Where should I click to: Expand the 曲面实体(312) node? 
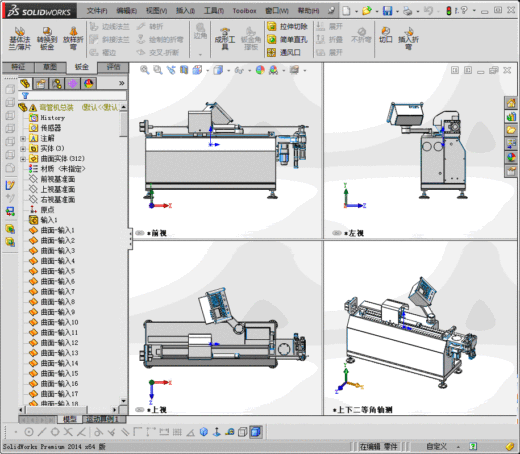point(23,159)
